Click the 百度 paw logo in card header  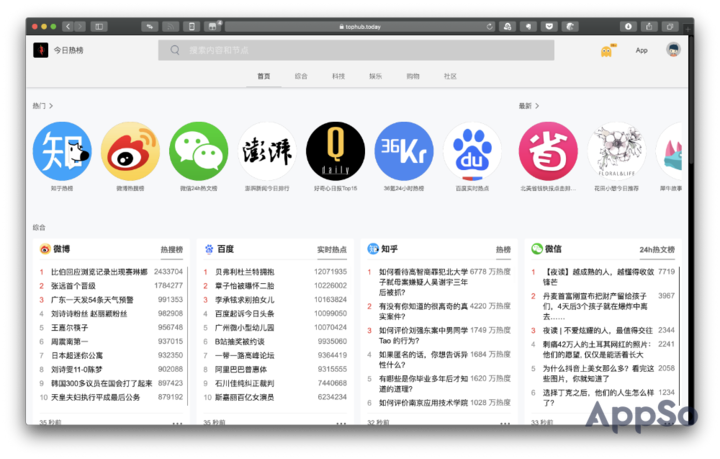[x=209, y=249]
